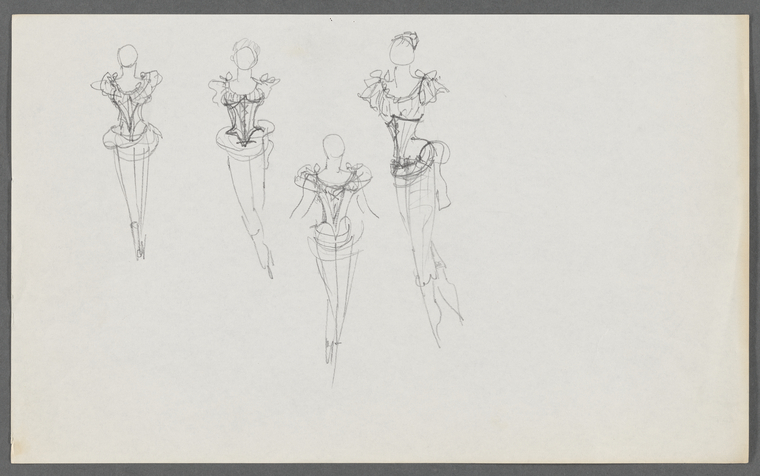Select the tall figure's ruffled right sleeve with bow
This screenshot has height=476, width=760.
tap(432, 87)
